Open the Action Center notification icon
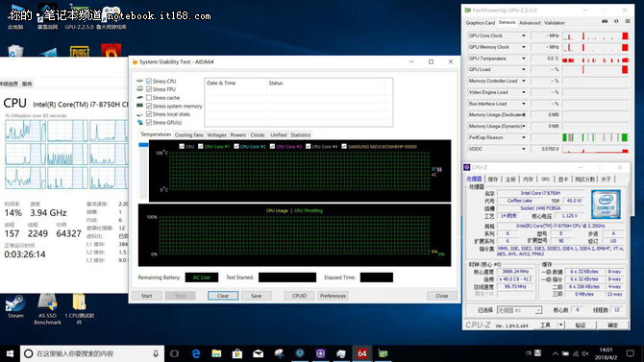This screenshot has width=644, height=362. pyautogui.click(x=630, y=353)
